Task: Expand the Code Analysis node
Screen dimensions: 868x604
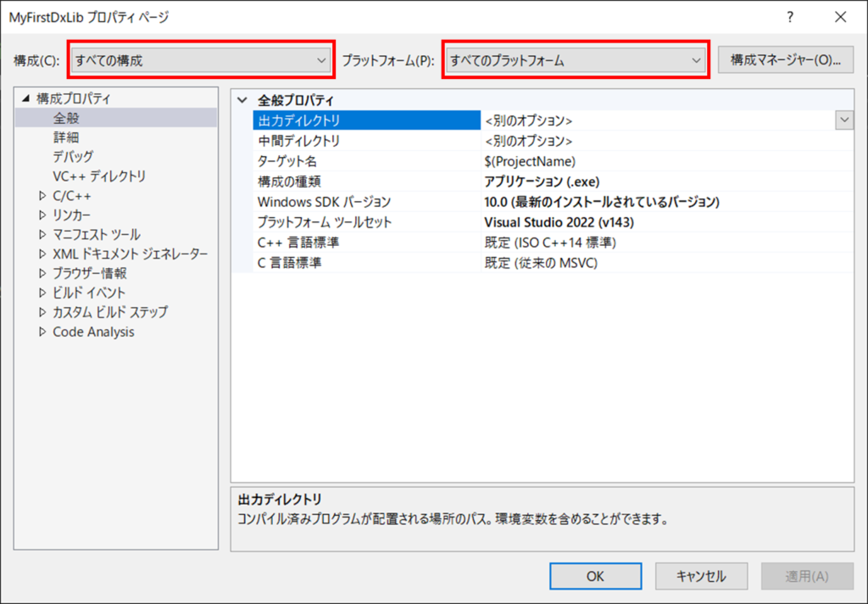Action: [x=43, y=333]
